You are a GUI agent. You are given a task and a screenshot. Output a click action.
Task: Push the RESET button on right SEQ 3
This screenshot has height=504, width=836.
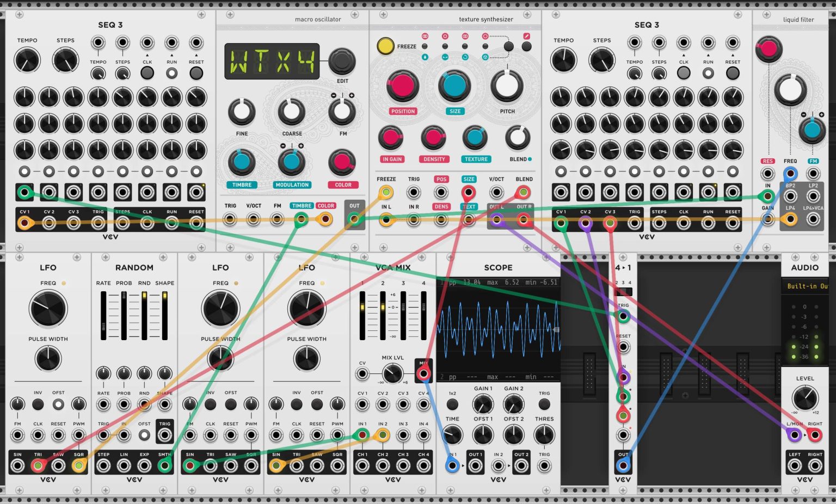point(733,73)
